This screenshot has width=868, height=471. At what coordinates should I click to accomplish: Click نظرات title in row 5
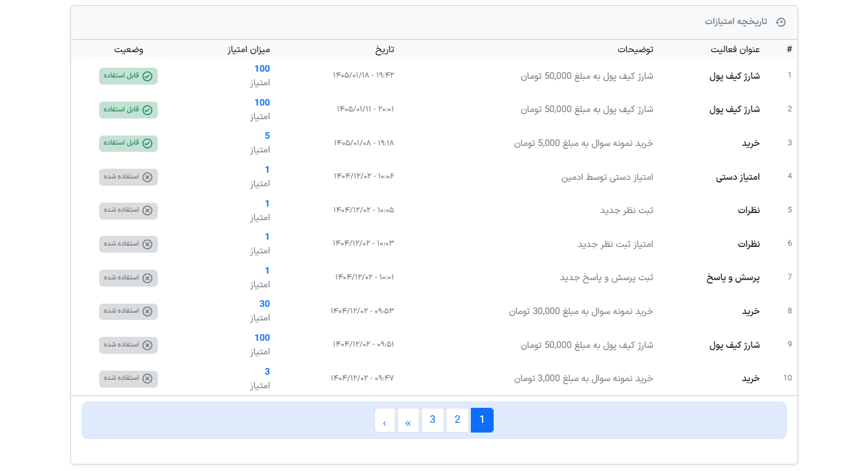click(x=749, y=210)
